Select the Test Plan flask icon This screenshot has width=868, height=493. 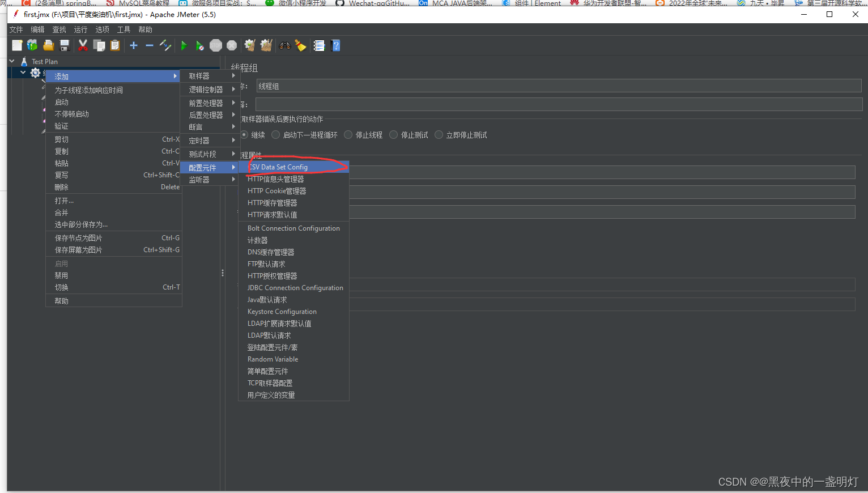coord(24,61)
